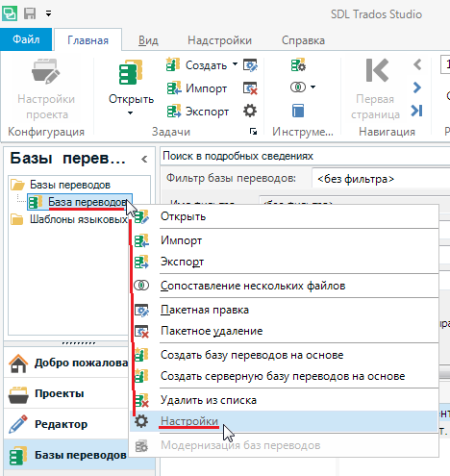Switch to the Вид ribbon tab
Screen dimensions: 450x476
click(x=148, y=40)
